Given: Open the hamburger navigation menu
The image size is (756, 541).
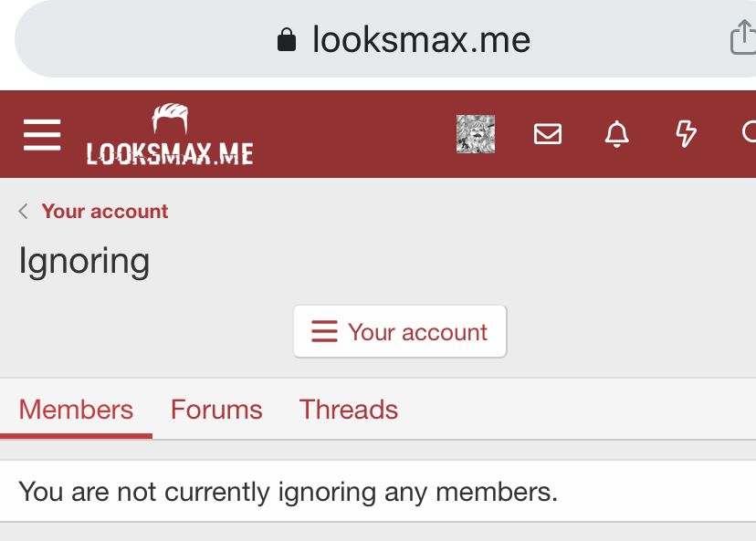Looking at the screenshot, I should tap(42, 135).
